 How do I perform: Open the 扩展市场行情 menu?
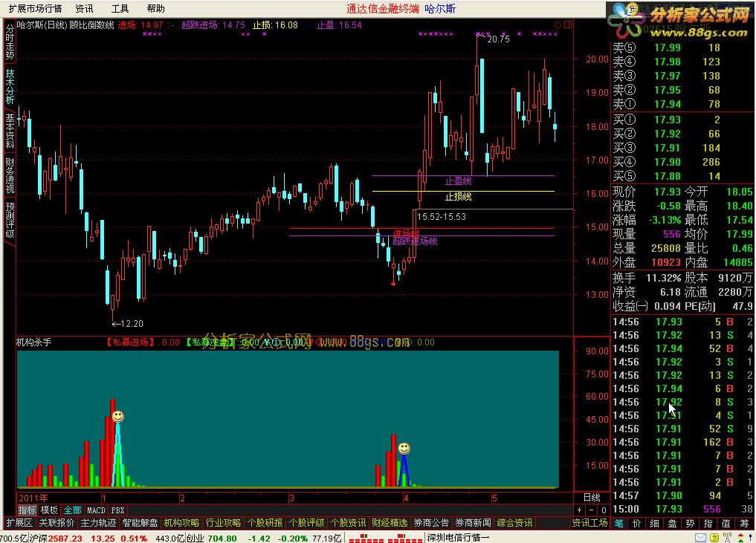pos(35,9)
